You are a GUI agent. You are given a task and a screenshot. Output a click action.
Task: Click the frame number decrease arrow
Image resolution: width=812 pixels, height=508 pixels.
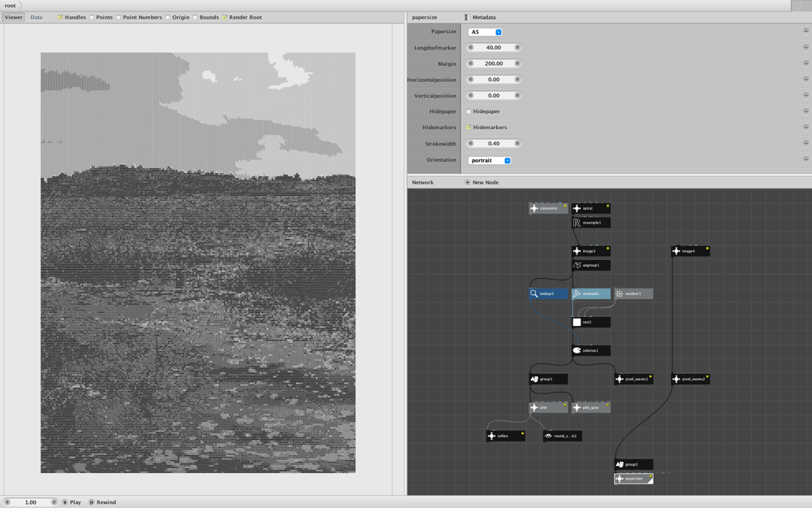pyautogui.click(x=7, y=501)
